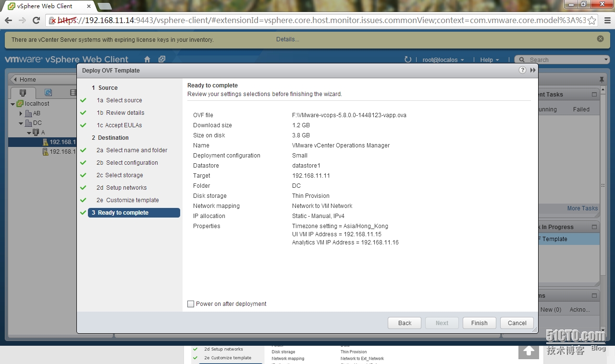Bookmark page with star icon
Image resolution: width=615 pixels, height=364 pixels.
pyautogui.click(x=591, y=20)
